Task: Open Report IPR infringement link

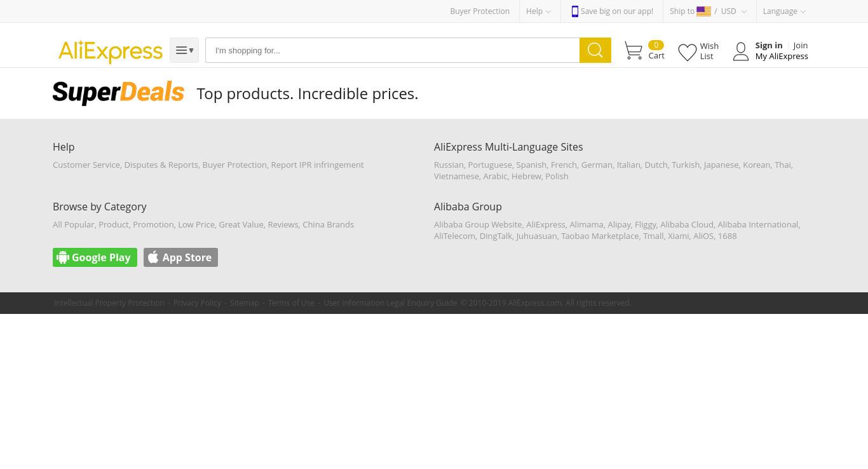Action: click(317, 165)
